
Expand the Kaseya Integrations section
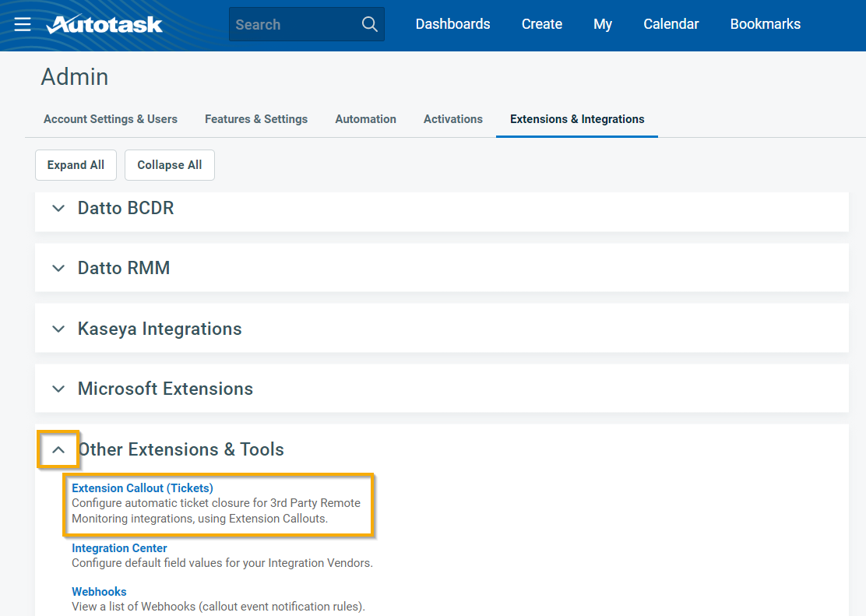[58, 329]
